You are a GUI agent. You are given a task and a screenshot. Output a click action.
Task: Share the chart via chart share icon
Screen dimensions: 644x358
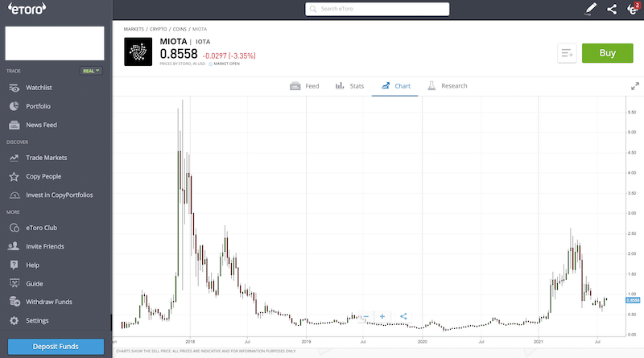pyautogui.click(x=403, y=316)
